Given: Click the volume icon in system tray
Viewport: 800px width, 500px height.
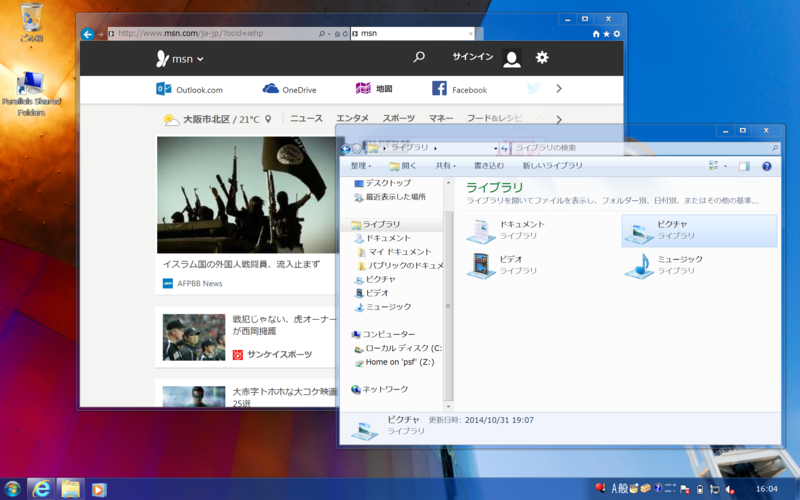Looking at the screenshot, I should pyautogui.click(x=730, y=489).
